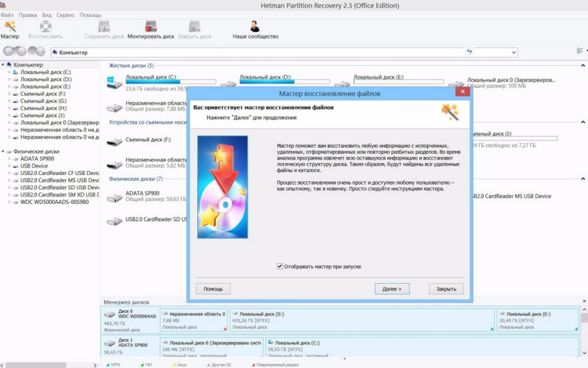
Task: Open the Файл menu
Action: pos(7,15)
